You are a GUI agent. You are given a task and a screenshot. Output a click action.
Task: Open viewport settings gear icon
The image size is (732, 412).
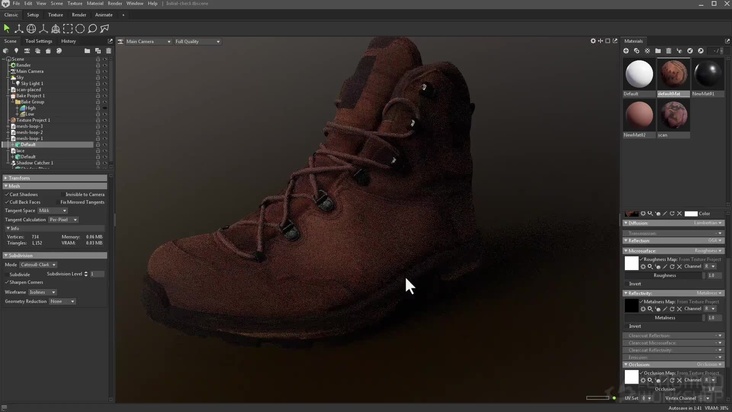click(593, 41)
